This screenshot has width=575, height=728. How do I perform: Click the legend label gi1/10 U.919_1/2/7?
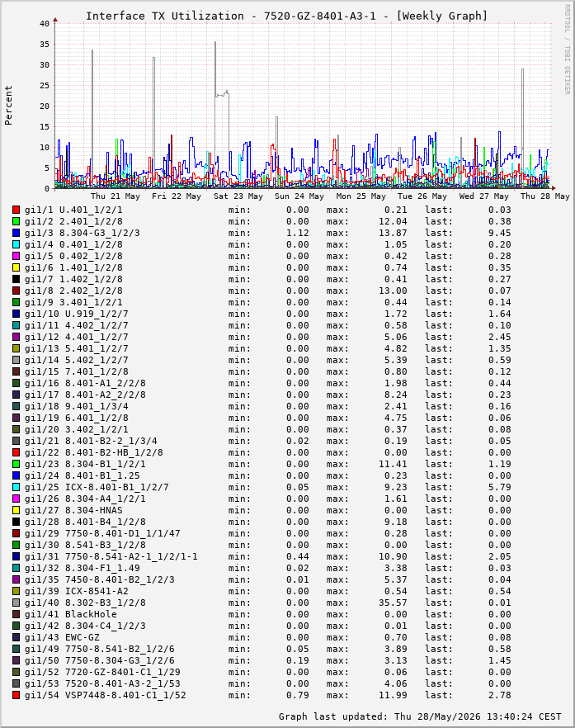pos(76,314)
